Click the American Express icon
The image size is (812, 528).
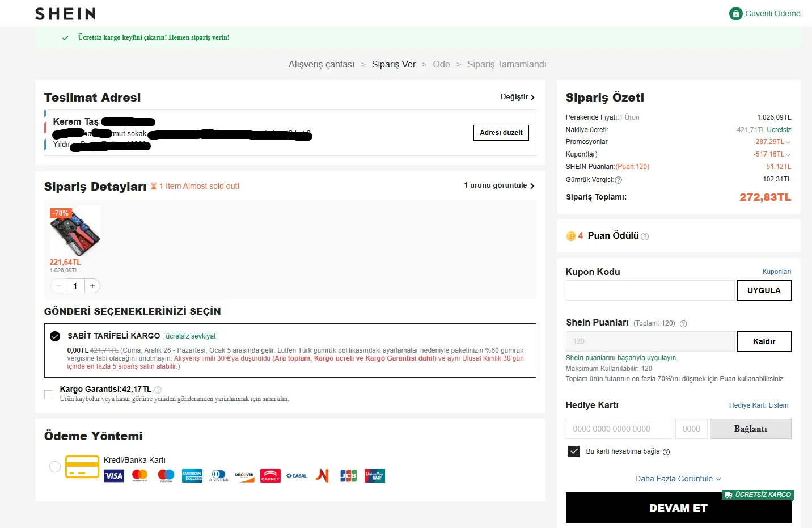[192, 476]
